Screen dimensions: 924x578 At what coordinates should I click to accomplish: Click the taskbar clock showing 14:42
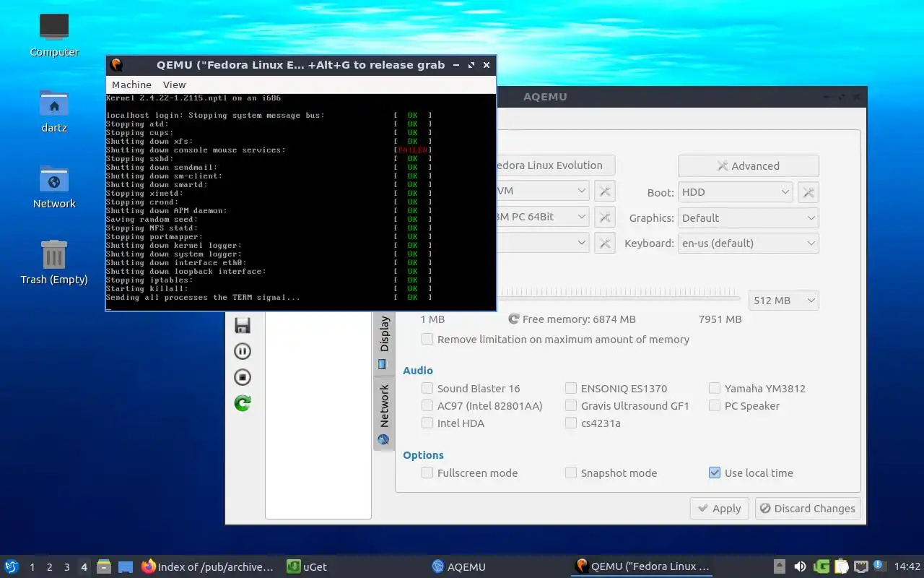click(x=907, y=566)
